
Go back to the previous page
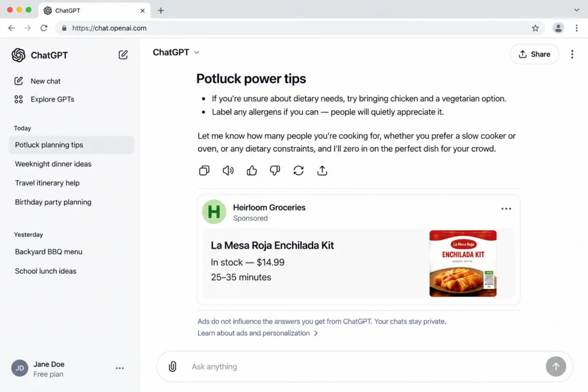11,28
